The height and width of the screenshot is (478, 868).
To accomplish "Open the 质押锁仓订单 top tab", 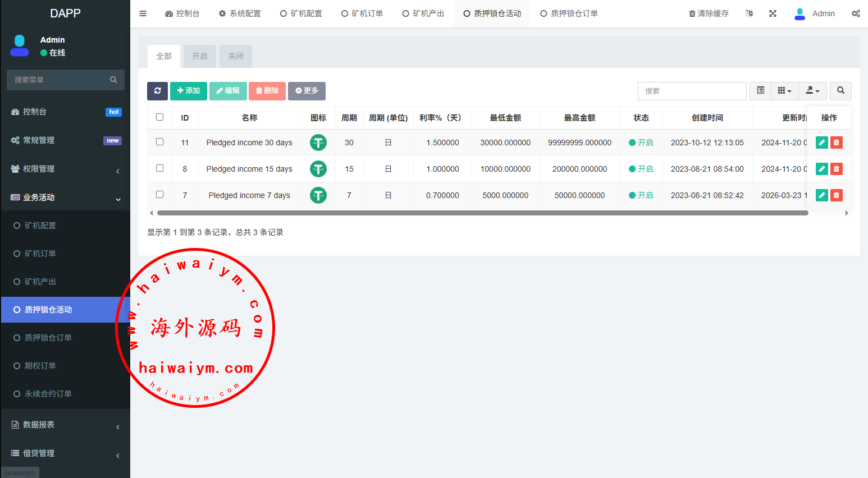I will coord(569,13).
